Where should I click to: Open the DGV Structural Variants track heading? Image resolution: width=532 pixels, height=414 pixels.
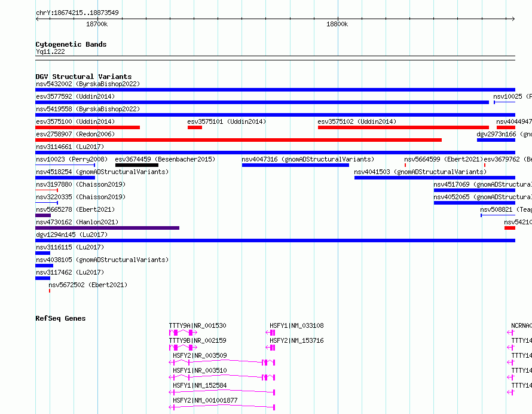(x=84, y=77)
